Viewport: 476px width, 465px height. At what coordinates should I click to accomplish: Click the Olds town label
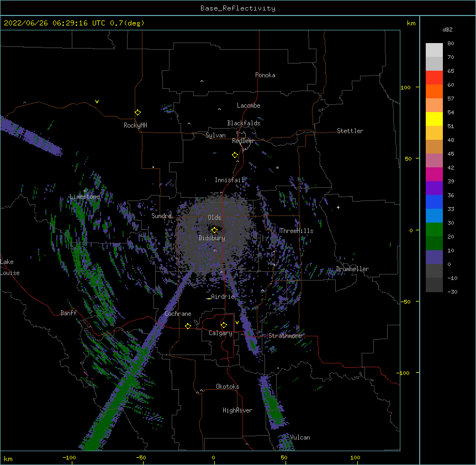click(214, 218)
